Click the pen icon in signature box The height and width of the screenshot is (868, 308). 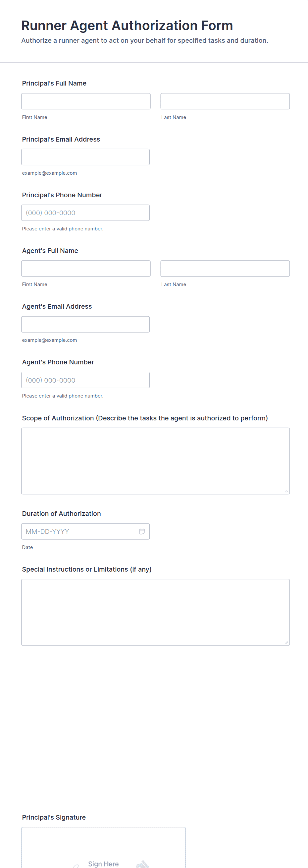(142, 864)
